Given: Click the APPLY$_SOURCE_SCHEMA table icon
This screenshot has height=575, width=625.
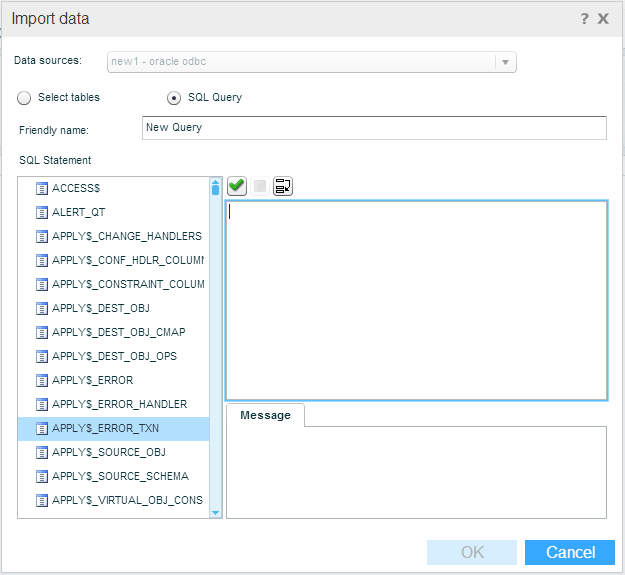Looking at the screenshot, I should [42, 476].
